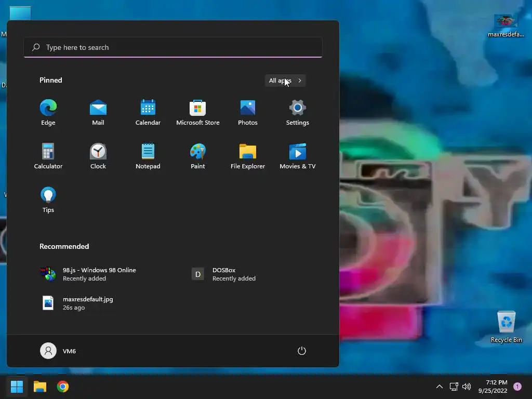Open the Paint app

[x=198, y=156]
